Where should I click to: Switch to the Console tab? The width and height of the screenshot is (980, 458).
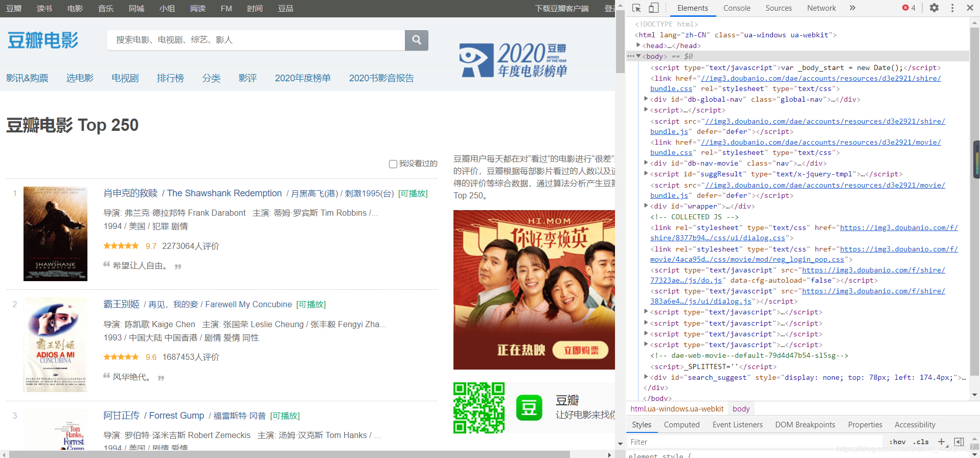click(737, 8)
